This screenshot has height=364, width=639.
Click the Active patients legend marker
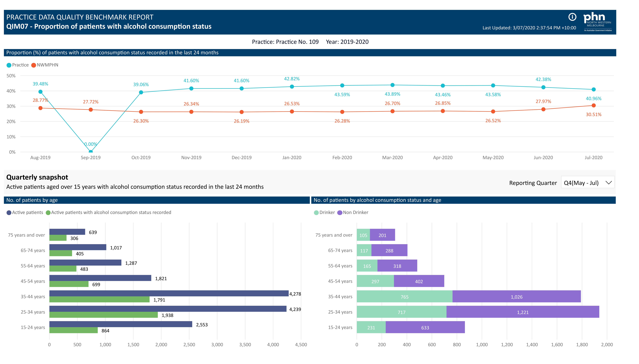coord(9,213)
